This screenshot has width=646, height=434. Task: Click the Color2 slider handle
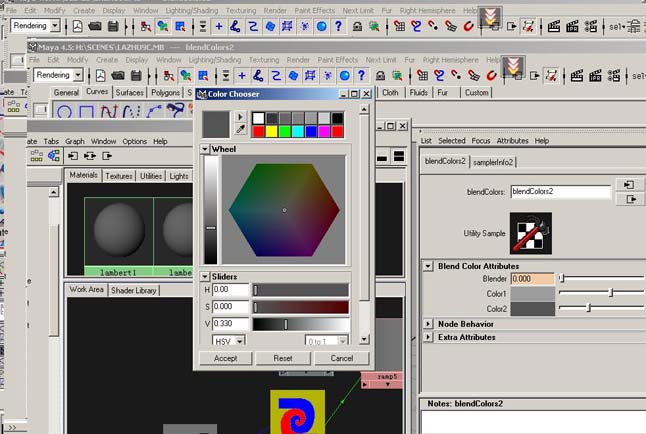point(589,307)
